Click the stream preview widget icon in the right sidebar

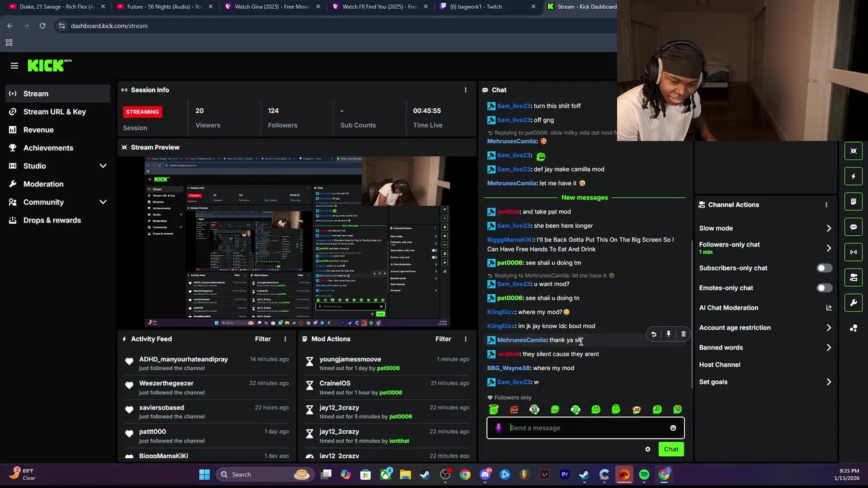[x=854, y=151]
